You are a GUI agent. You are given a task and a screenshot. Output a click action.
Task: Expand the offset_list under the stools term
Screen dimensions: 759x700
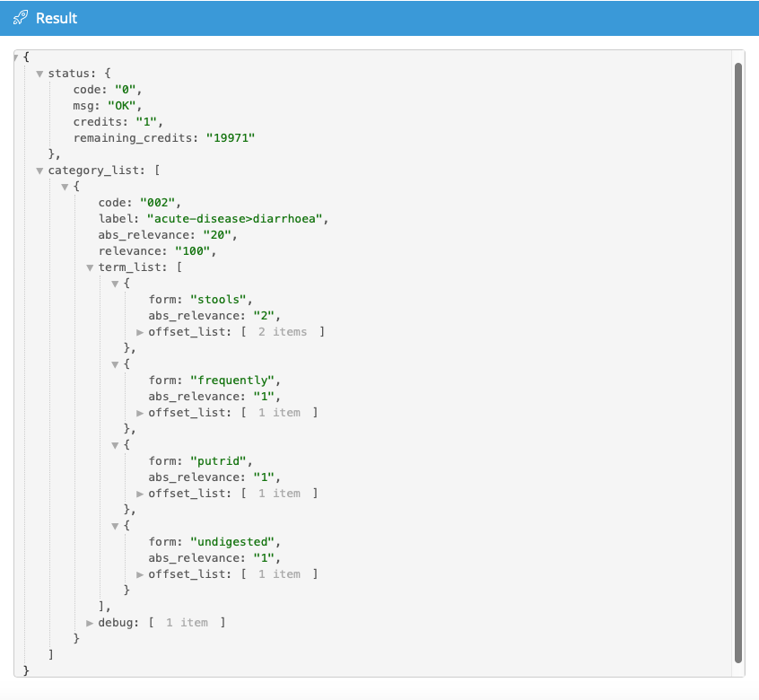click(x=140, y=331)
